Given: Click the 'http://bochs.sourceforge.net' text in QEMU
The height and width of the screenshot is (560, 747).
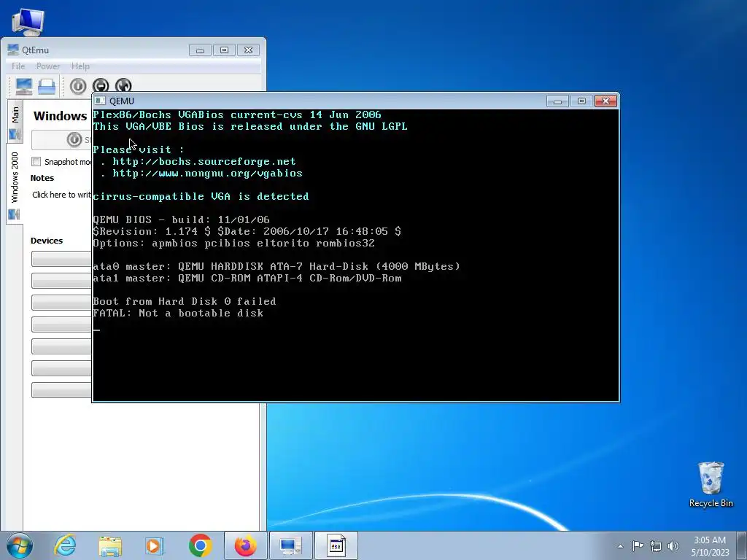Looking at the screenshot, I should pyautogui.click(x=204, y=161).
